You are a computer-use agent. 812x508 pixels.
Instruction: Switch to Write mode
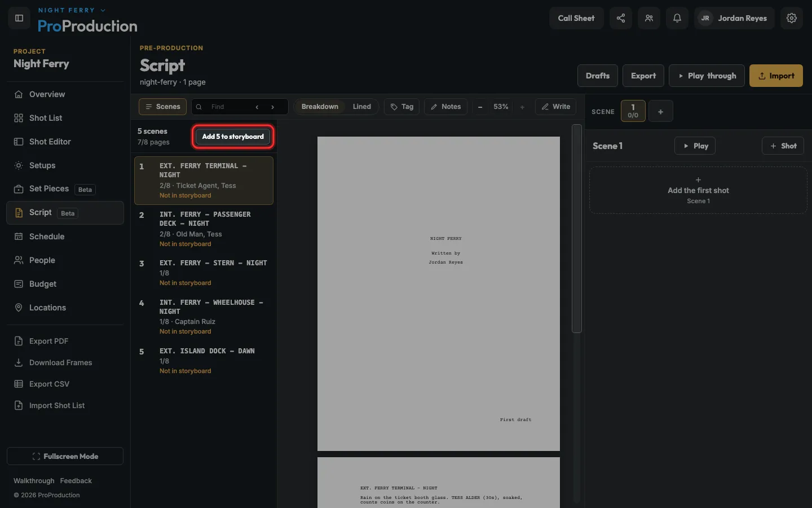(x=555, y=107)
